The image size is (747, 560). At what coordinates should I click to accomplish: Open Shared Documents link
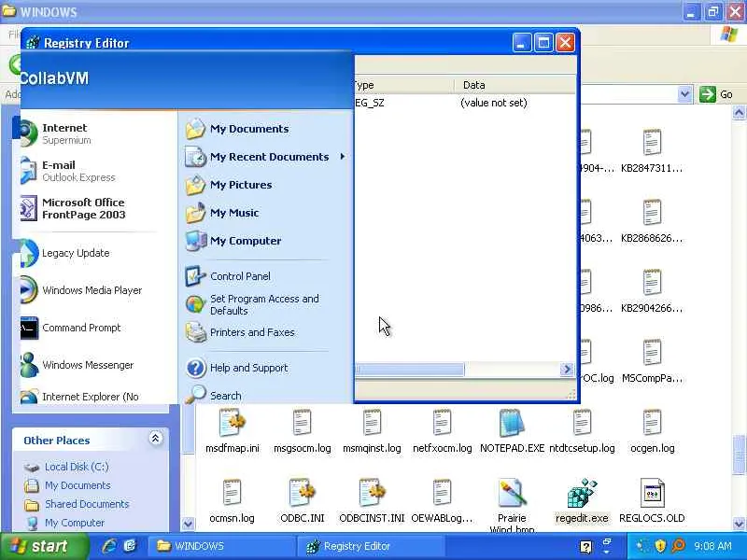click(87, 504)
